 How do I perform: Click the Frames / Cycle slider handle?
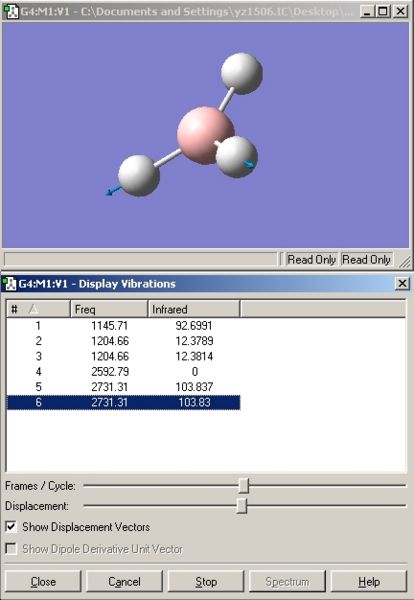243,486
